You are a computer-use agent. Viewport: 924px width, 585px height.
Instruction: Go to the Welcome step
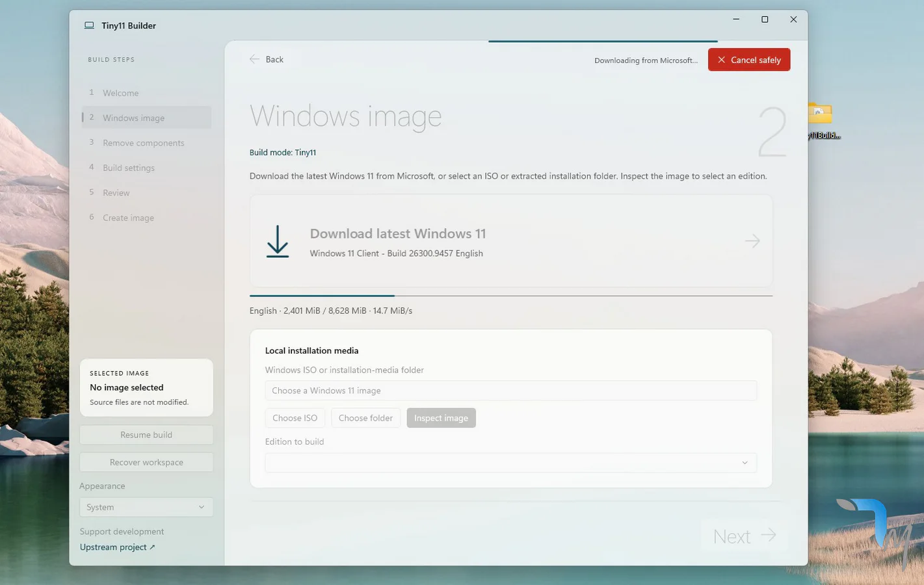click(146, 93)
